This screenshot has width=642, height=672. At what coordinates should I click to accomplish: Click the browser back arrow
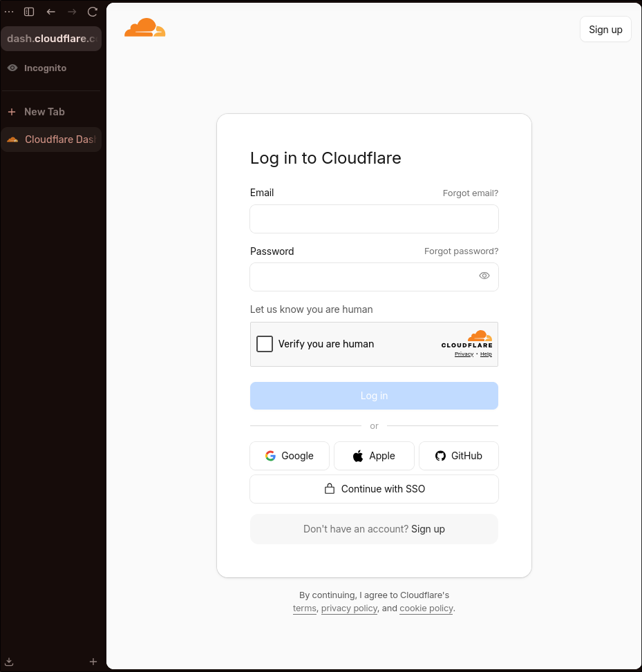tap(50, 12)
